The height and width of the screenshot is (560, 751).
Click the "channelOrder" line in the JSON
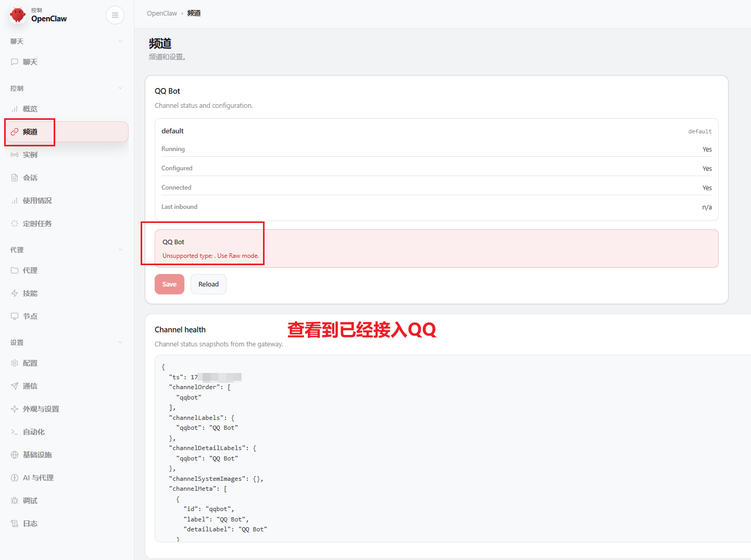(x=199, y=387)
